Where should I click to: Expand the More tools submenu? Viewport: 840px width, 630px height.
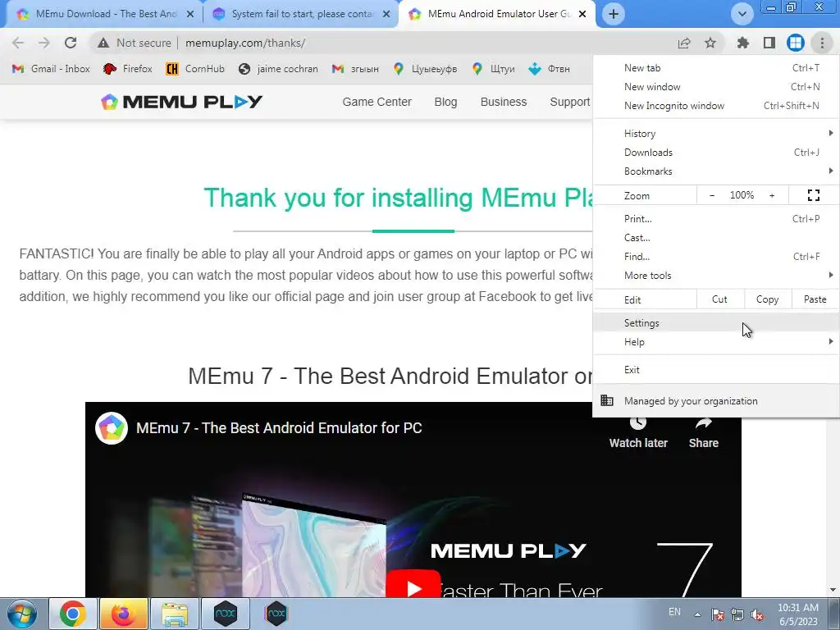point(716,276)
